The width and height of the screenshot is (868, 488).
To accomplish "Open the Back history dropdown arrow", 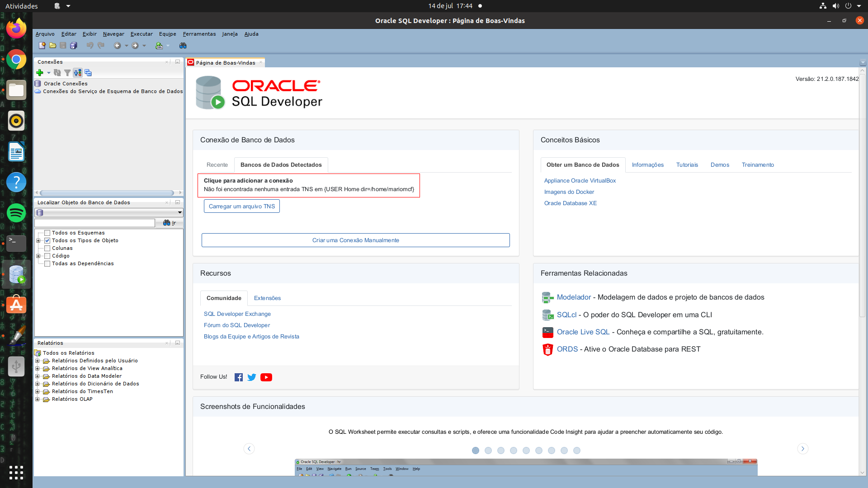I will tap(126, 46).
